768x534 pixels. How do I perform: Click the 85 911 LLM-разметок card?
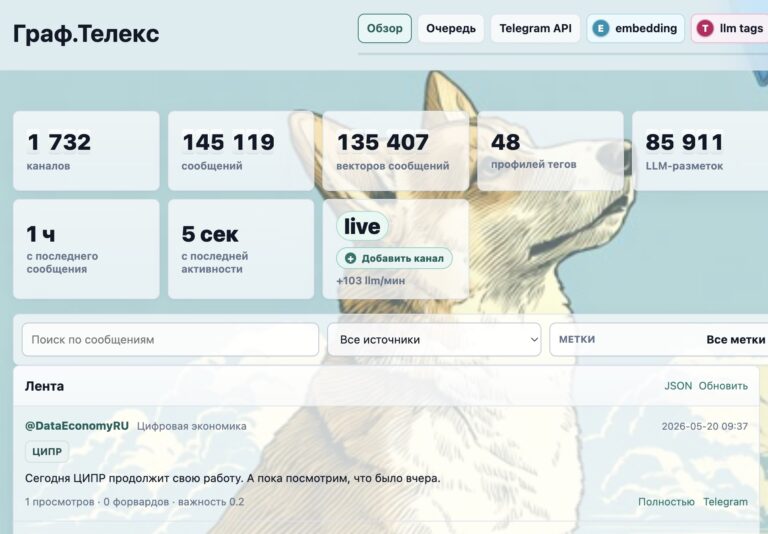coord(700,151)
